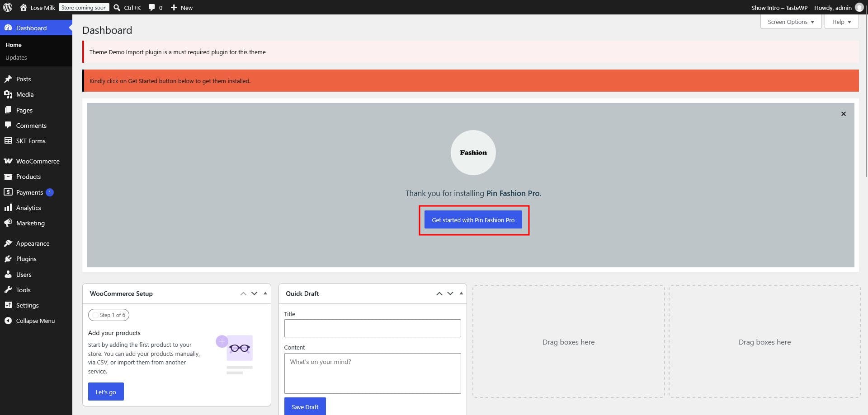Toggle WooCommerce Setup panel collapse triangle
The image size is (868, 415).
coord(265,294)
